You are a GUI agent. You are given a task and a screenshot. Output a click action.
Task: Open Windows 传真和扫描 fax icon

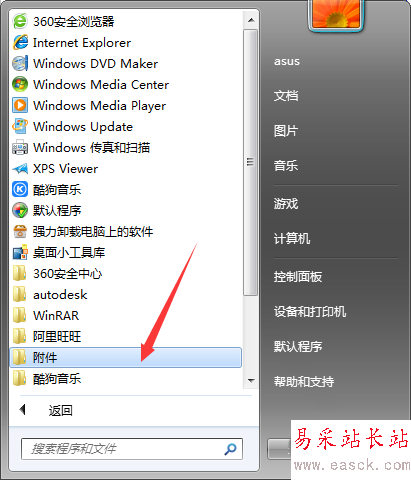coord(20,148)
